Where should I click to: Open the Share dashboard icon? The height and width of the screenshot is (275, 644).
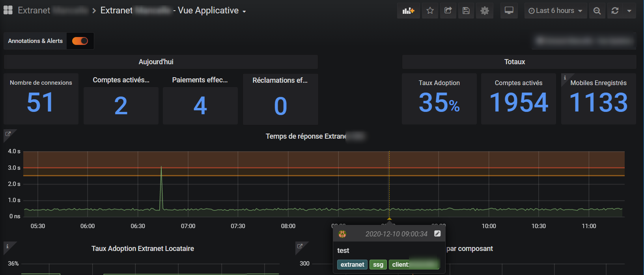pos(448,11)
